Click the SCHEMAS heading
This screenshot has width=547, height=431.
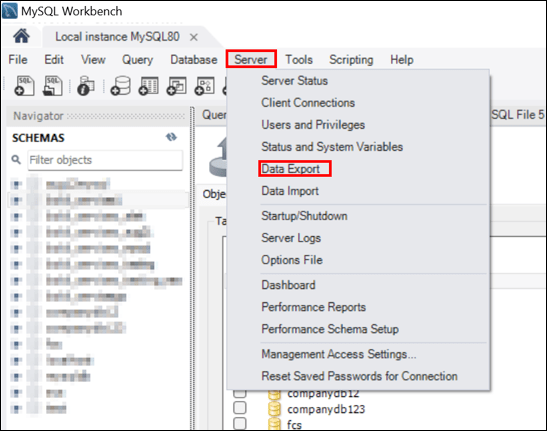38,138
